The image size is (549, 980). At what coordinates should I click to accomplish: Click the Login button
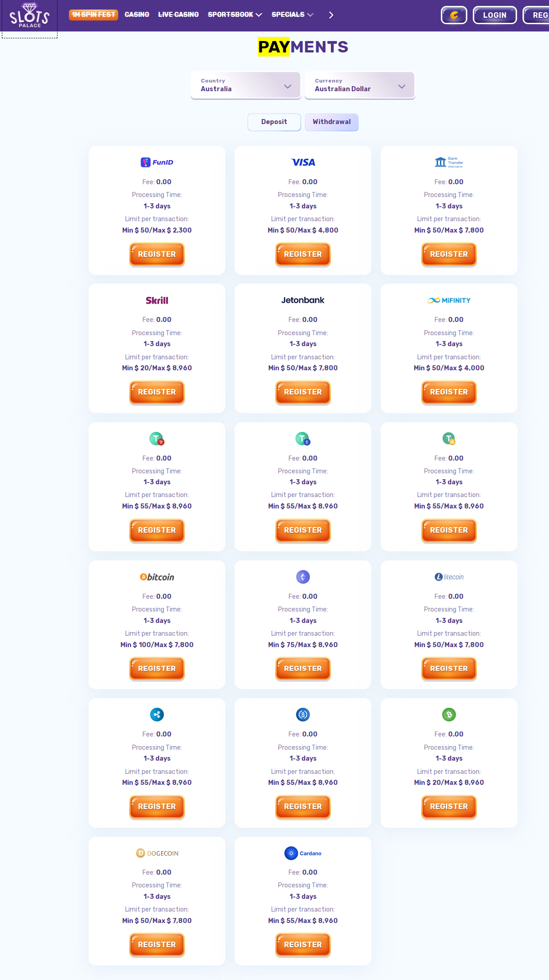click(495, 15)
